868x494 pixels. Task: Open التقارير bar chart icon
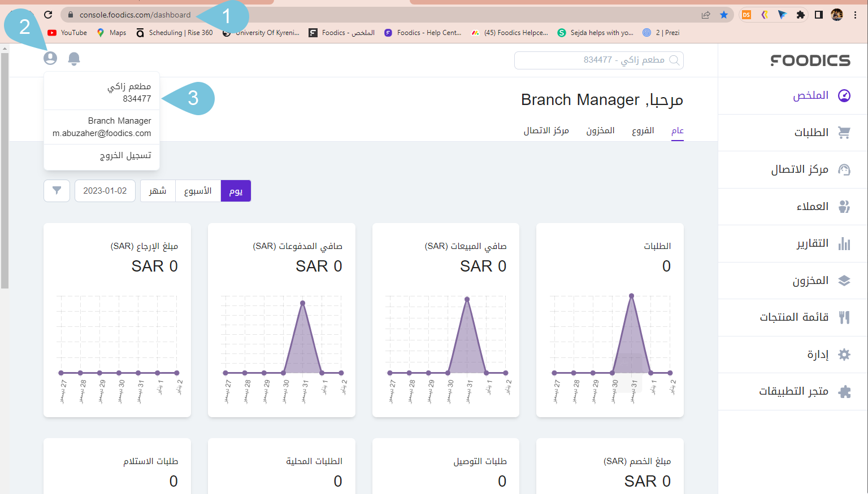pos(844,244)
